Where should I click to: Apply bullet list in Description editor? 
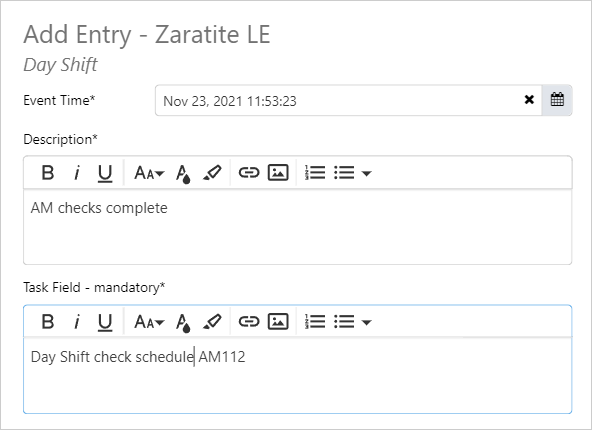point(344,173)
